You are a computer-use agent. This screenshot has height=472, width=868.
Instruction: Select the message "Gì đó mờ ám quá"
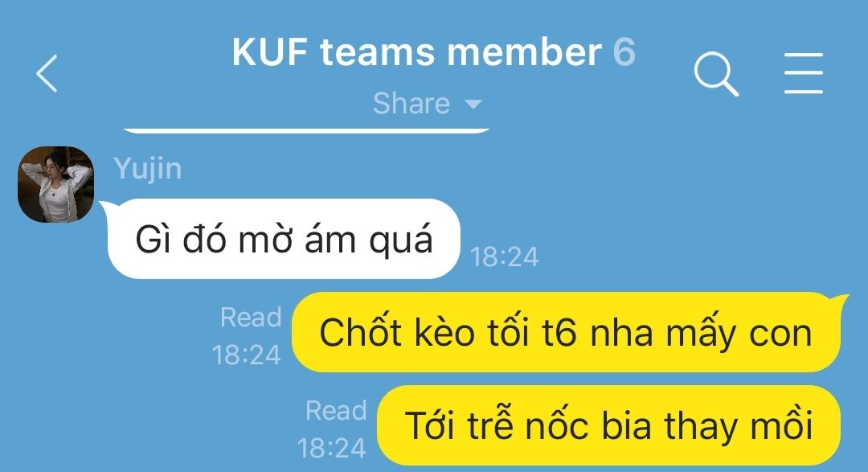coord(284,239)
